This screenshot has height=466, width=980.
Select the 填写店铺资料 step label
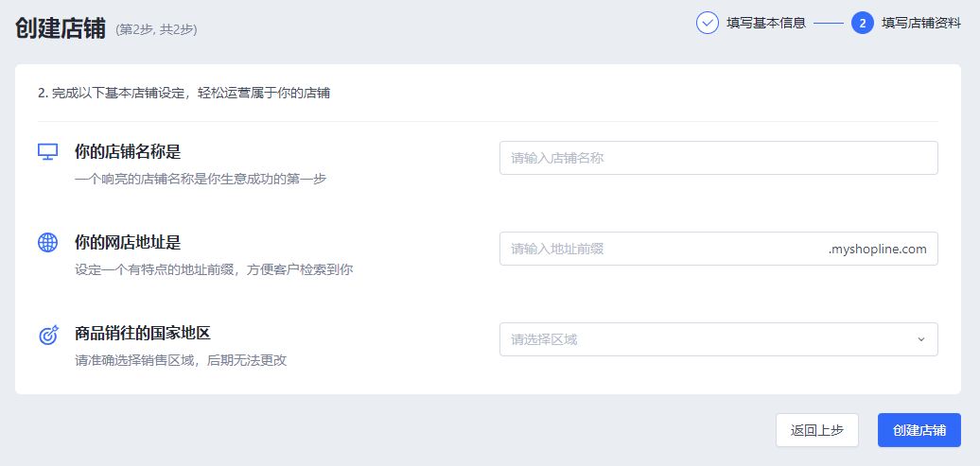(x=921, y=23)
